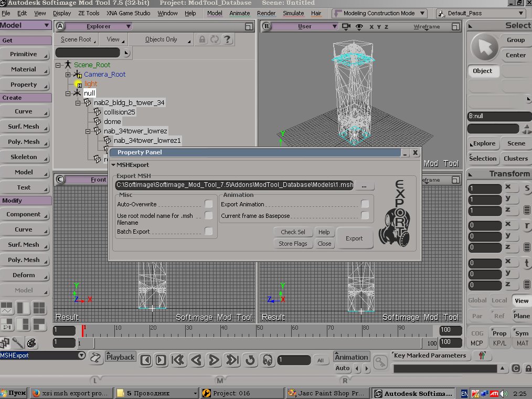Viewport: 532px width, 399px height.
Task: Click the red playback cursor on timeline
Action: 82,331
